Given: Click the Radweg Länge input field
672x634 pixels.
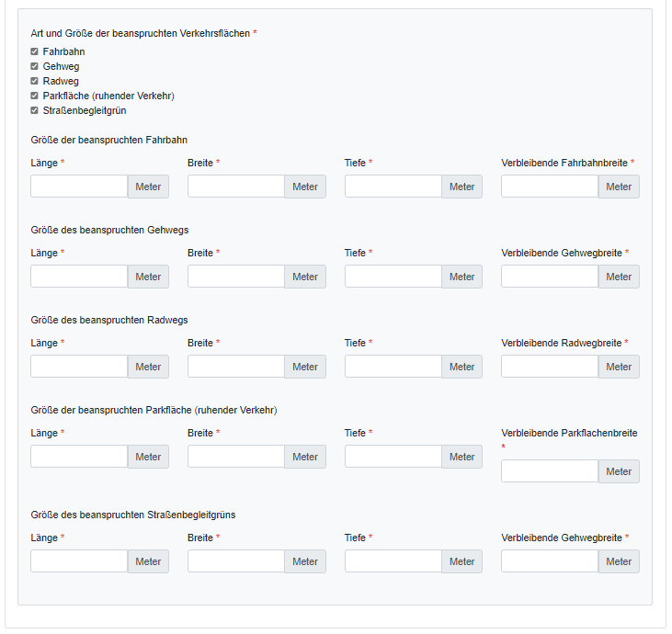Looking at the screenshot, I should [79, 367].
